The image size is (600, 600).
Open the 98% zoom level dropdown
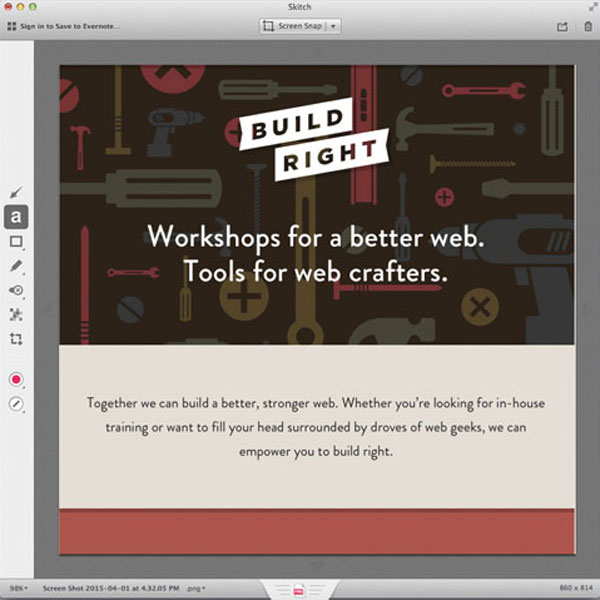click(x=19, y=588)
